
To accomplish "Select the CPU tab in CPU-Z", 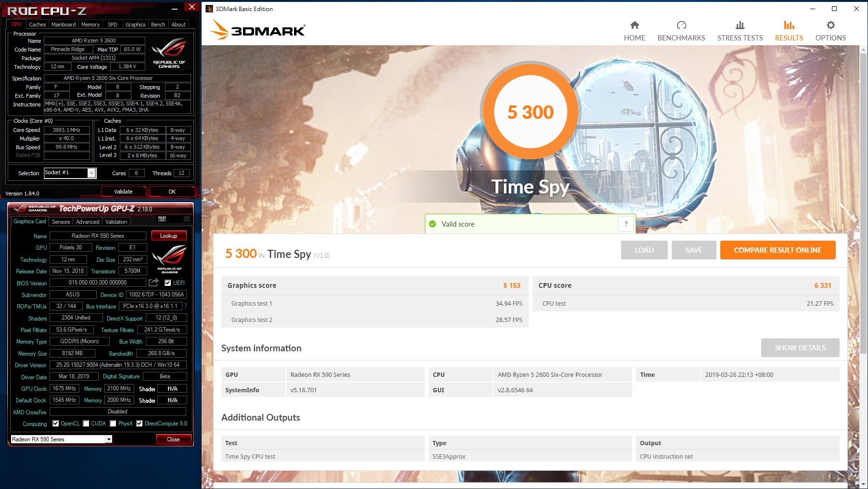I will pyautogui.click(x=16, y=24).
